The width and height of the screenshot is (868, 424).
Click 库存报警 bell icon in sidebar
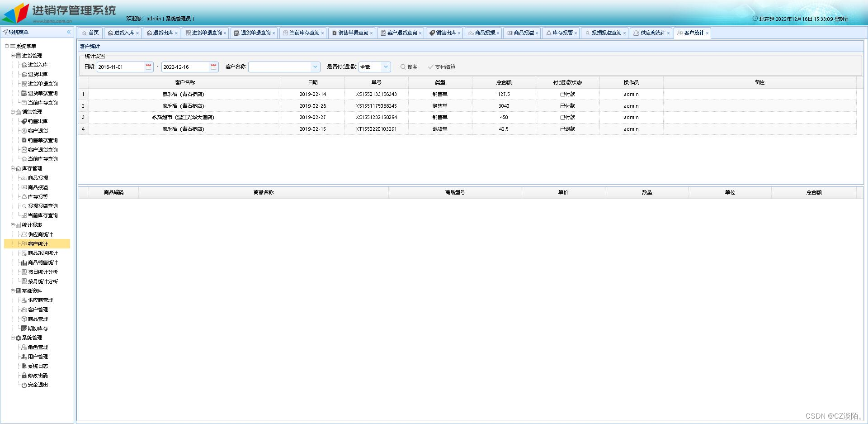24,197
